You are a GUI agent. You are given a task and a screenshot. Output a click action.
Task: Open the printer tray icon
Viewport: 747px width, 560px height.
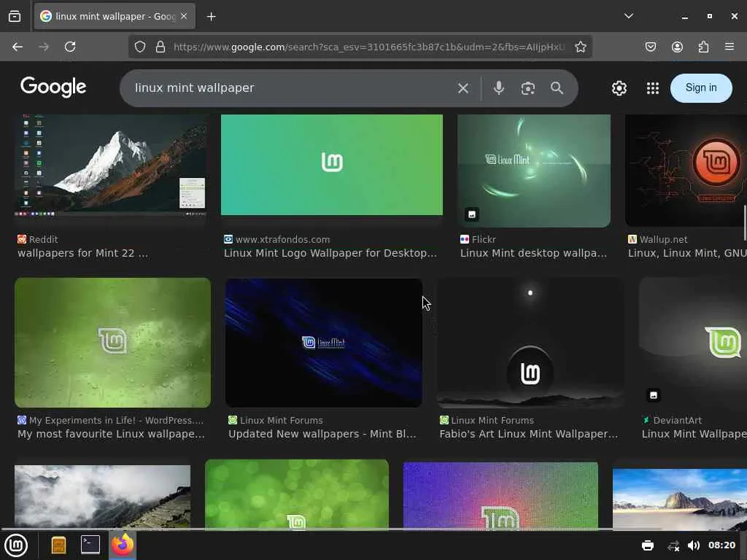[648, 545]
